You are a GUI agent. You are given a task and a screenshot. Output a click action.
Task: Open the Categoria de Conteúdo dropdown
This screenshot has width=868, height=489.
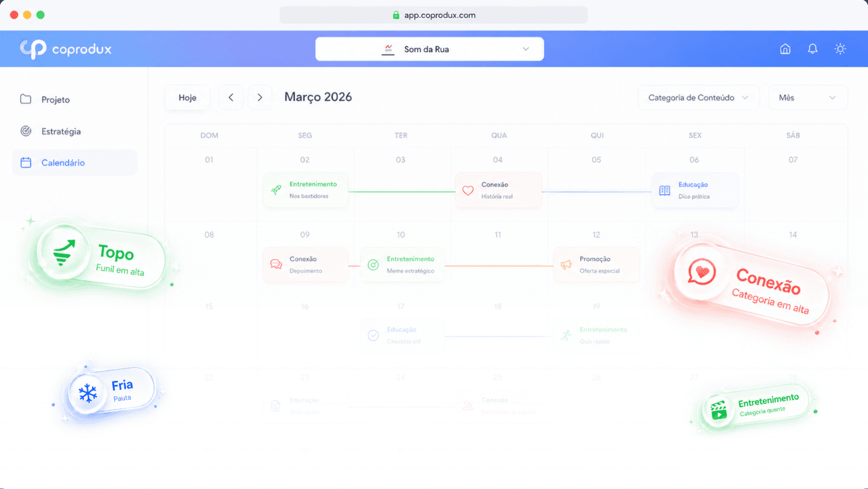[x=698, y=98]
